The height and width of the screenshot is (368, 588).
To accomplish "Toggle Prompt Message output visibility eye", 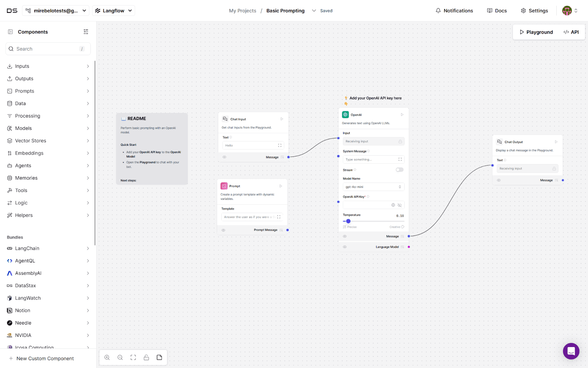I will coord(223,230).
